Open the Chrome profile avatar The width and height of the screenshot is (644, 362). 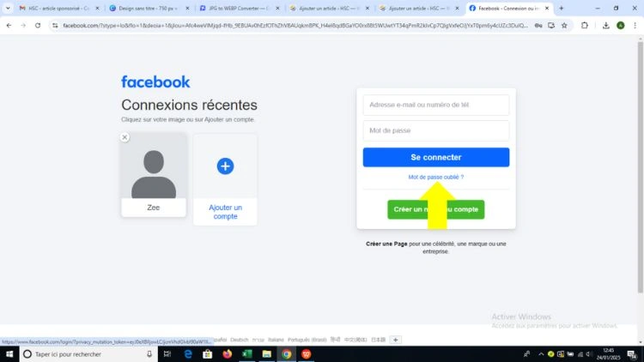[621, 26]
